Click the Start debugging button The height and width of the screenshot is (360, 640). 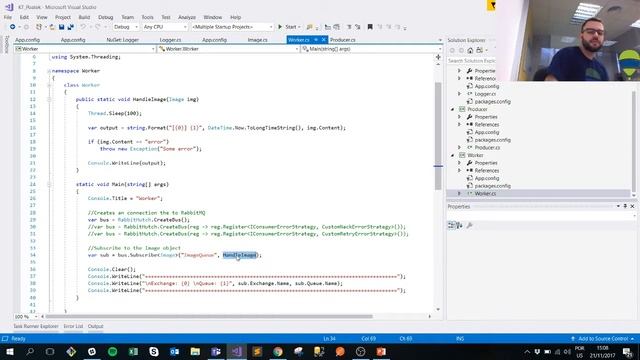[x=289, y=27]
